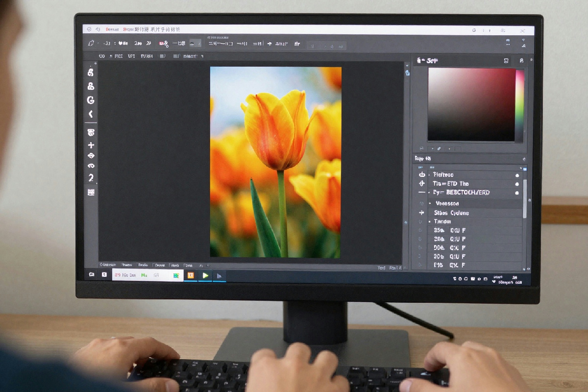Select the G-shaped tool in left toolbar

click(91, 100)
